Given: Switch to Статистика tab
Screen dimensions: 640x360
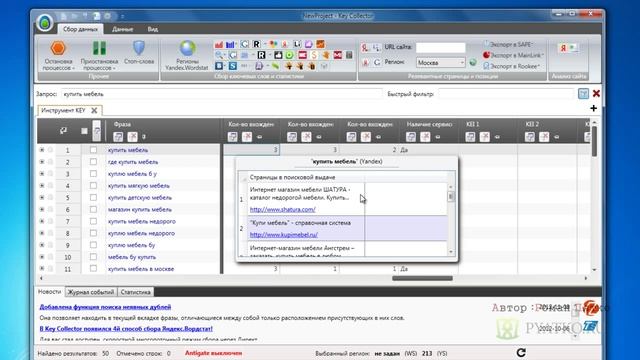Looking at the screenshot, I should point(136,292).
